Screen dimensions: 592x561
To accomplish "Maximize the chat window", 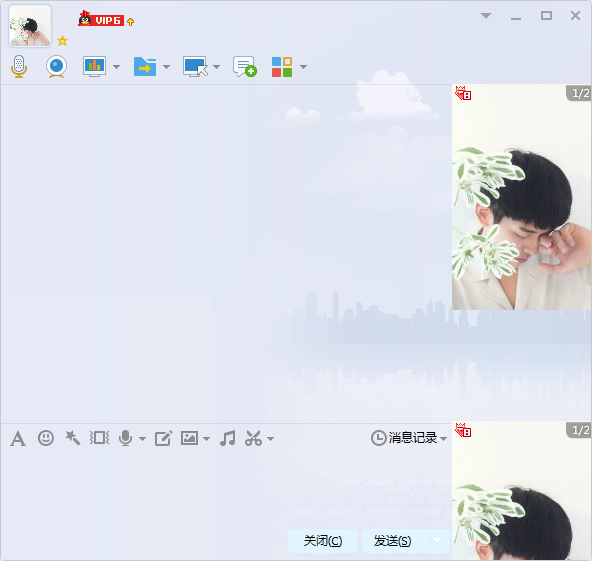I will click(546, 15).
